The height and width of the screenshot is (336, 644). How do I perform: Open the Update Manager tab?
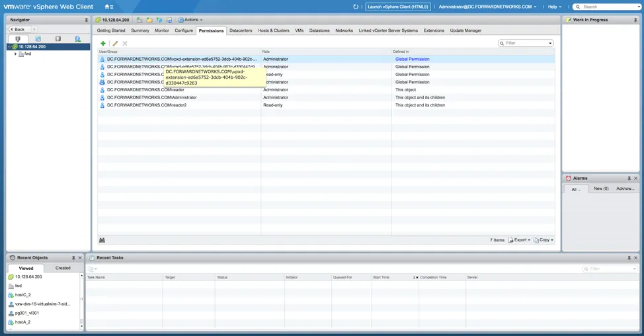coord(465,30)
